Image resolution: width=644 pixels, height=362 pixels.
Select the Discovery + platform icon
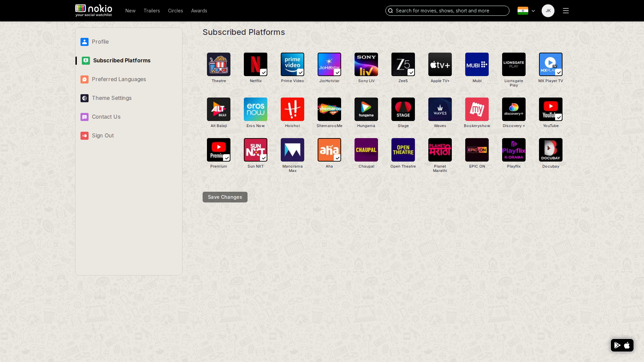[514, 109]
